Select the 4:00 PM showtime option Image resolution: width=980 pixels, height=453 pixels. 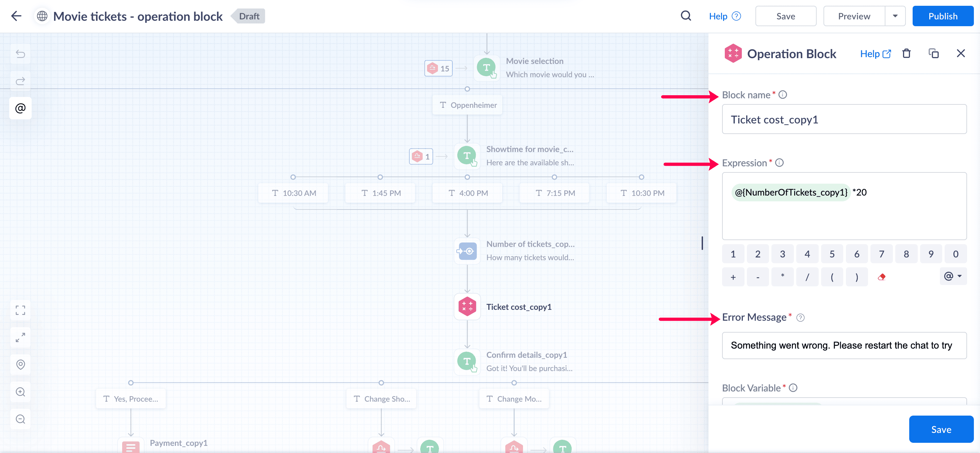467,193
